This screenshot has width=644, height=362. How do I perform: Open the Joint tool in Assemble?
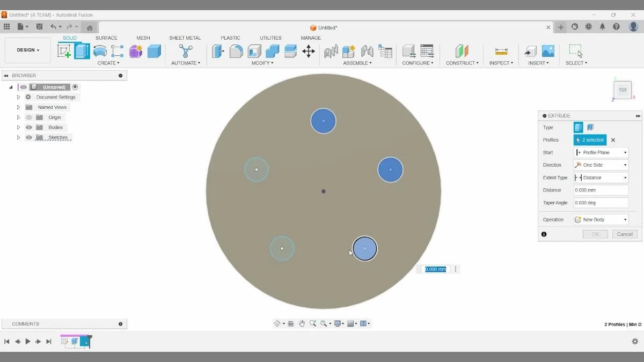click(349, 51)
